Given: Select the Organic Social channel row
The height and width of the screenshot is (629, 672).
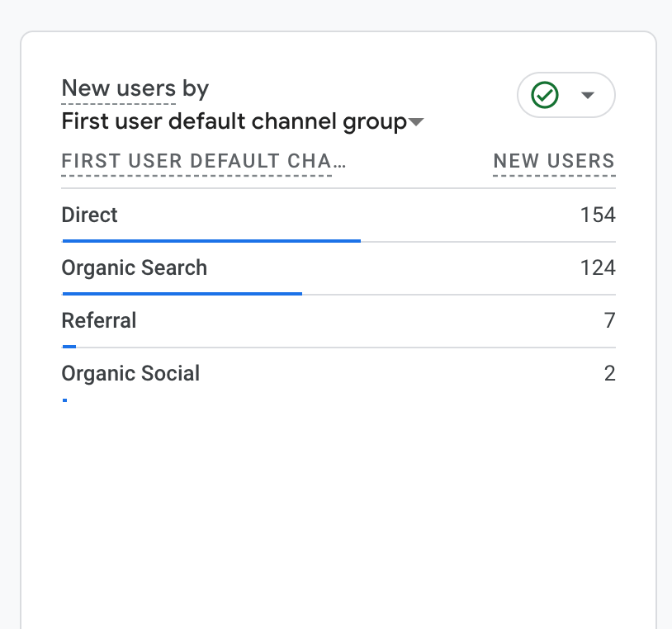Looking at the screenshot, I should click(x=130, y=374).
